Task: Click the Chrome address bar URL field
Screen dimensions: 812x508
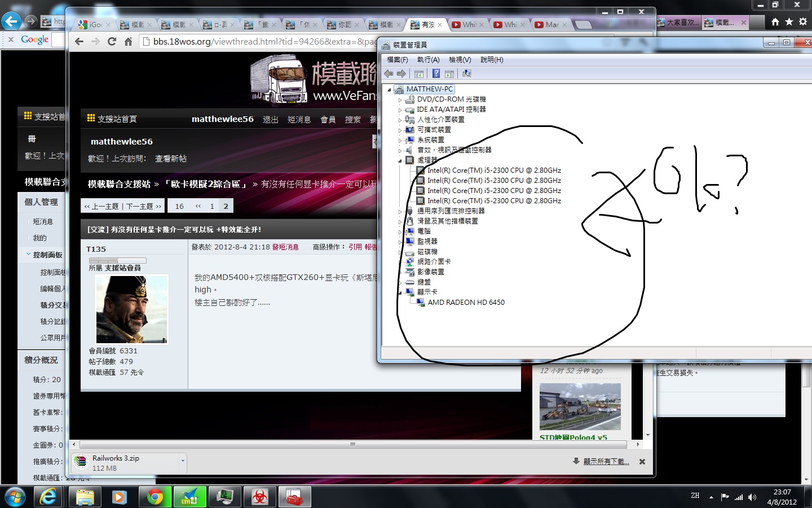Action: coord(259,41)
